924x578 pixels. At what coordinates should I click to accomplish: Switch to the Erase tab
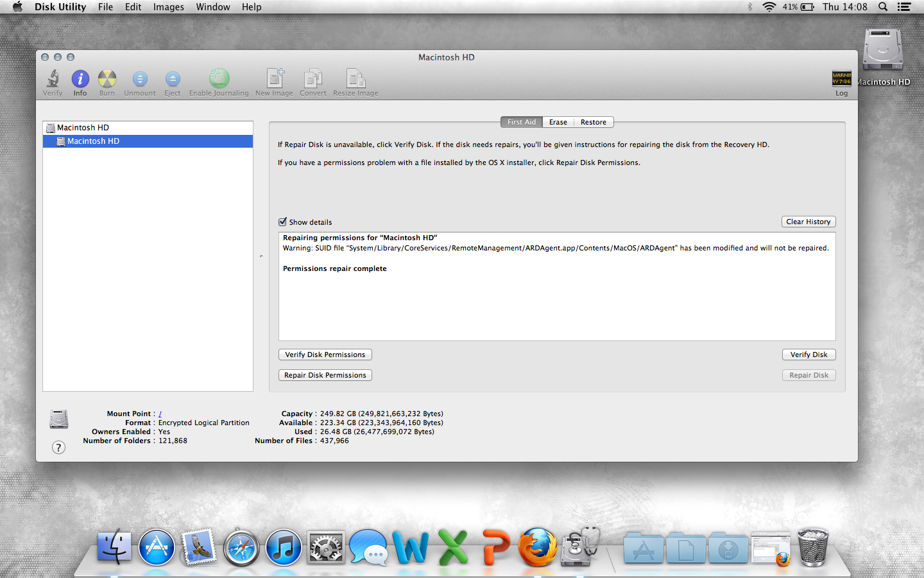(558, 122)
